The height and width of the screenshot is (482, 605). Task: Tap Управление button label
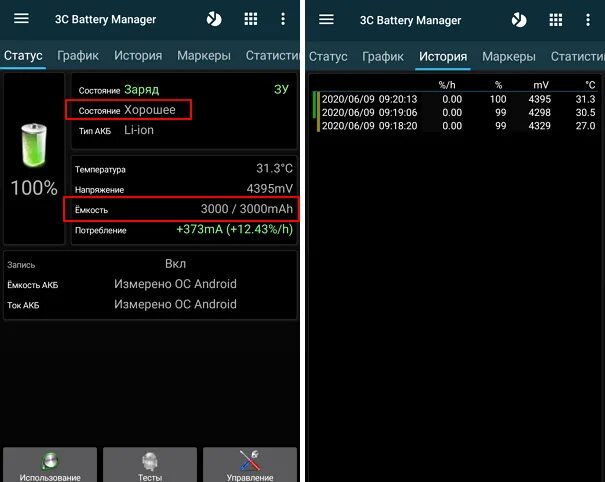click(250, 477)
